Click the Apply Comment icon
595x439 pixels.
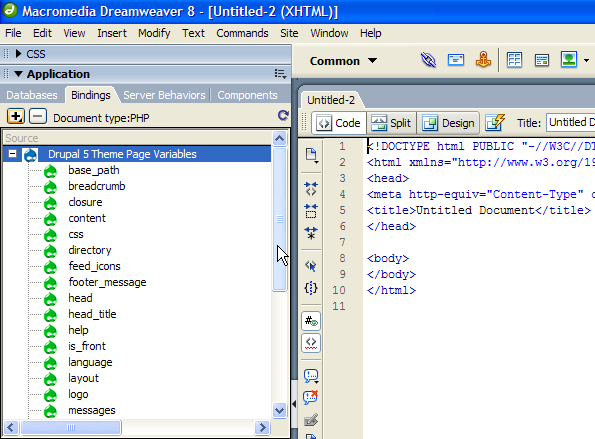click(x=311, y=376)
